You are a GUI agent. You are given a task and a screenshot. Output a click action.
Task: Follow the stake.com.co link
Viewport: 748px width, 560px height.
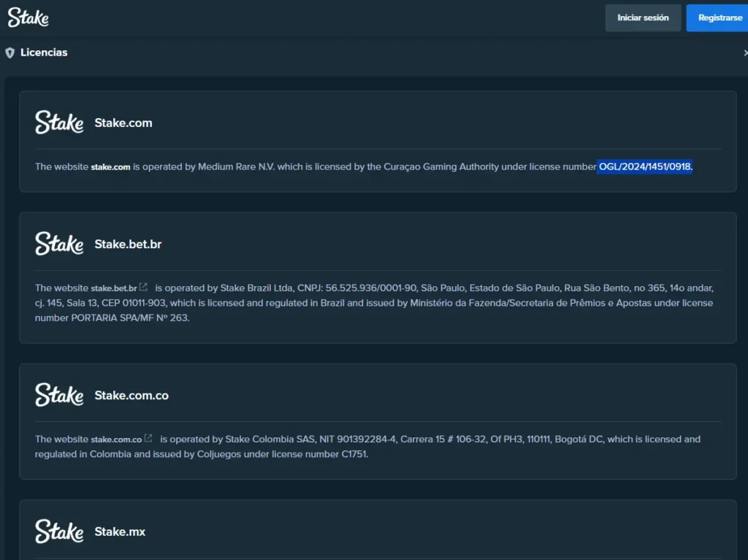[116, 440]
